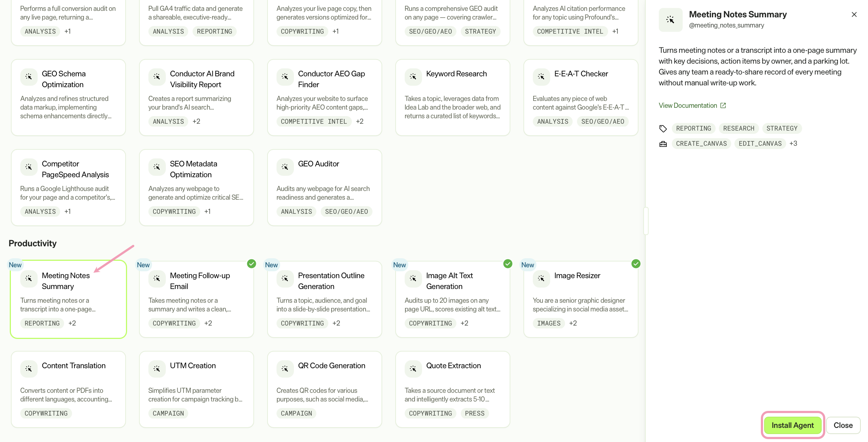Click the Content Translation agent icon

[x=29, y=369]
